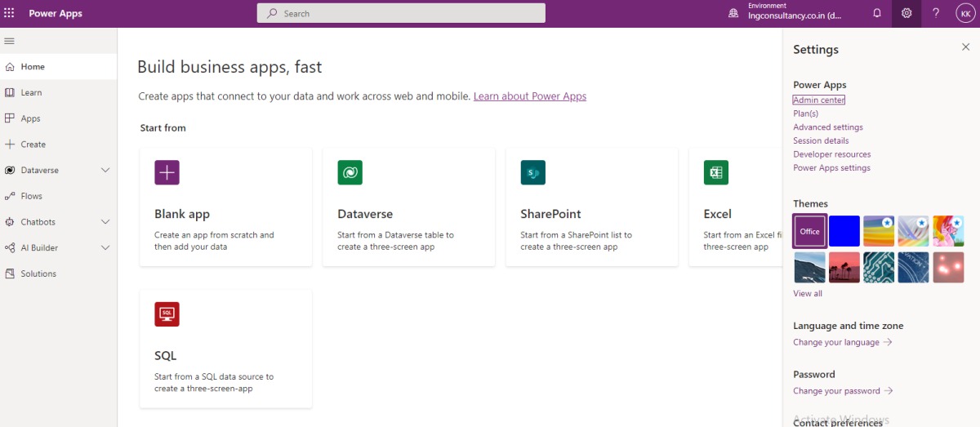
Task: Open Power Apps settings link
Action: point(831,167)
